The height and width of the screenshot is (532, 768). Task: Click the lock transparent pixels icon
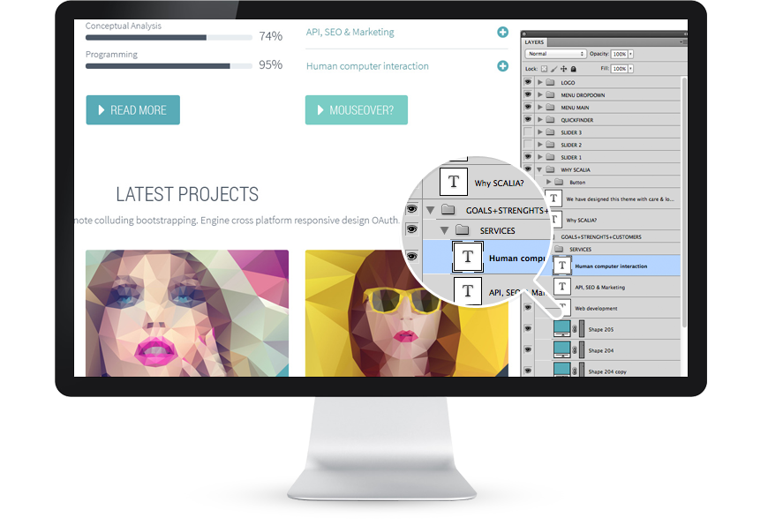(x=545, y=68)
